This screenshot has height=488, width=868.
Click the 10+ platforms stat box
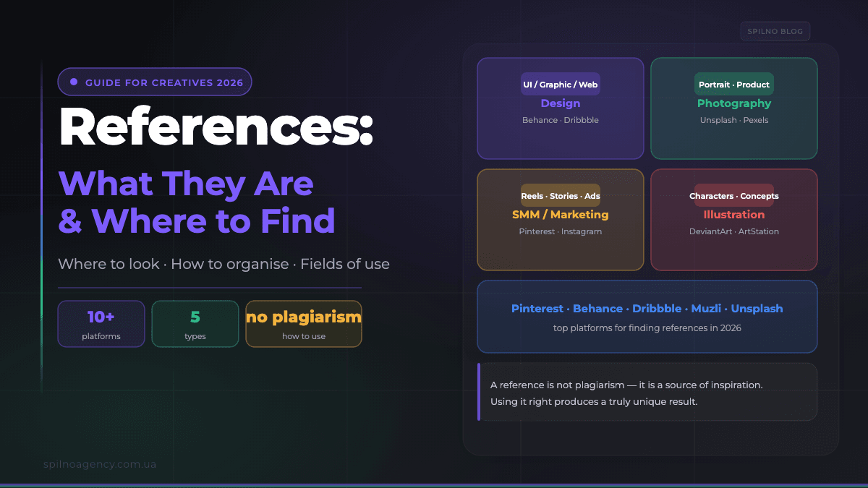[101, 324]
